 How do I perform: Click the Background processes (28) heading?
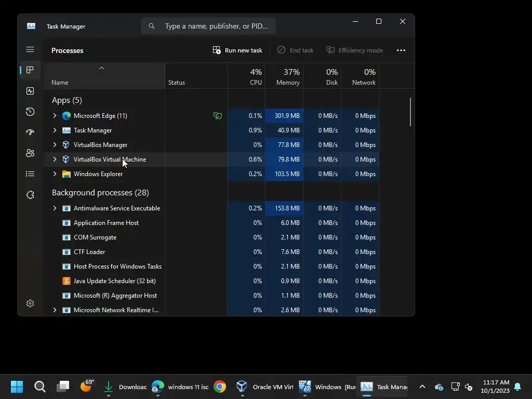coord(100,193)
